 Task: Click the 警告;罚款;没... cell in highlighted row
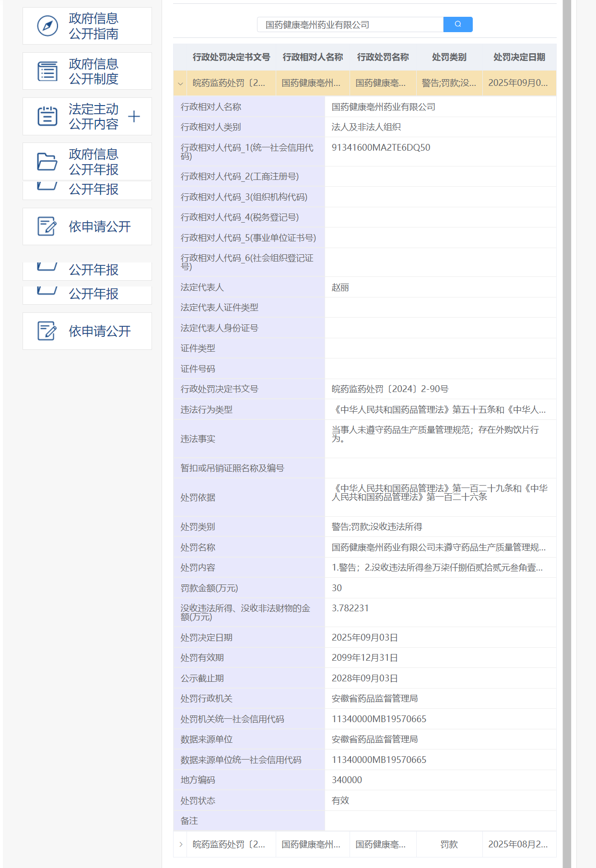(x=449, y=83)
